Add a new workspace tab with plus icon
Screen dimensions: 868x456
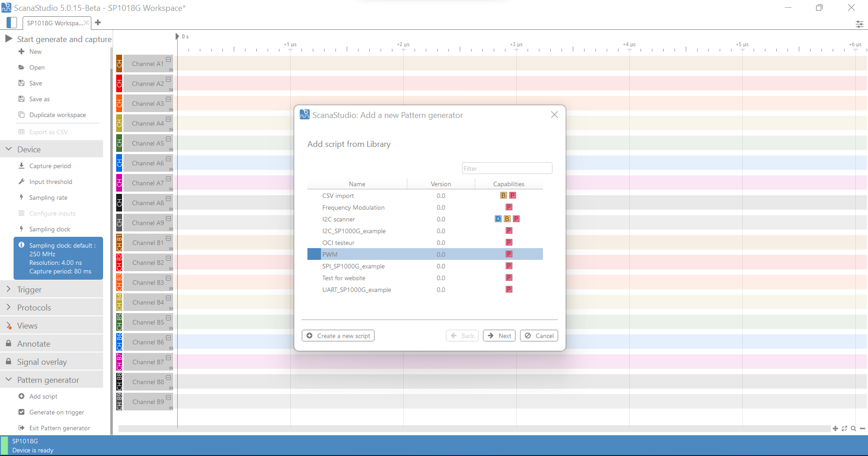point(98,23)
